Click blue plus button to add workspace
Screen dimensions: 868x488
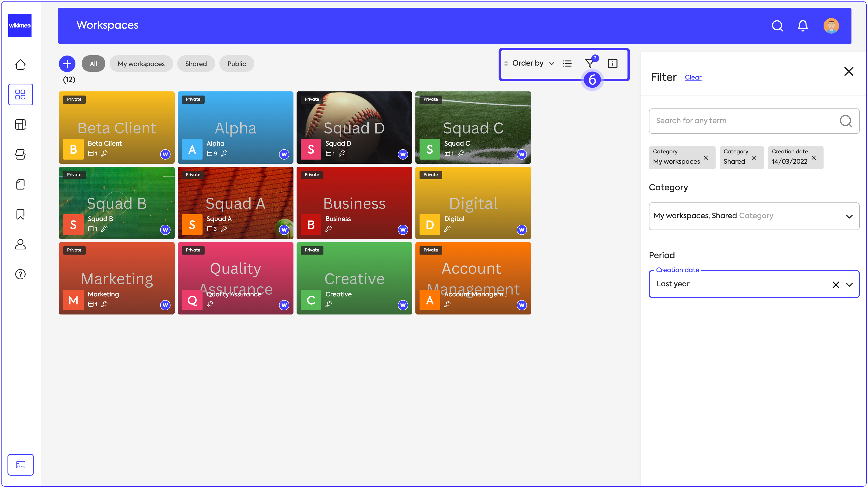coord(67,64)
